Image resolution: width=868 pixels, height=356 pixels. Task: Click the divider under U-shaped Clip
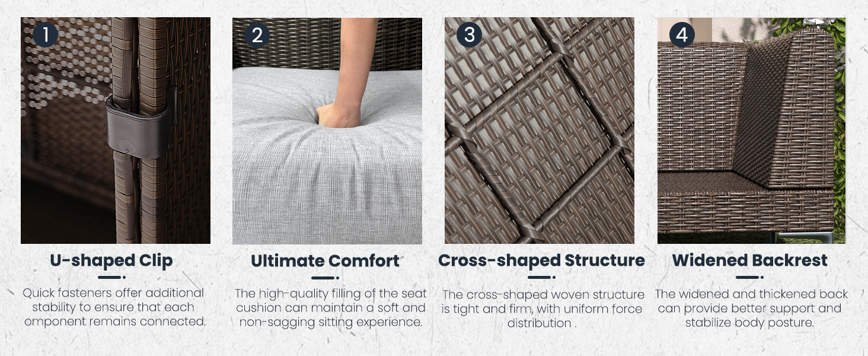tap(111, 277)
